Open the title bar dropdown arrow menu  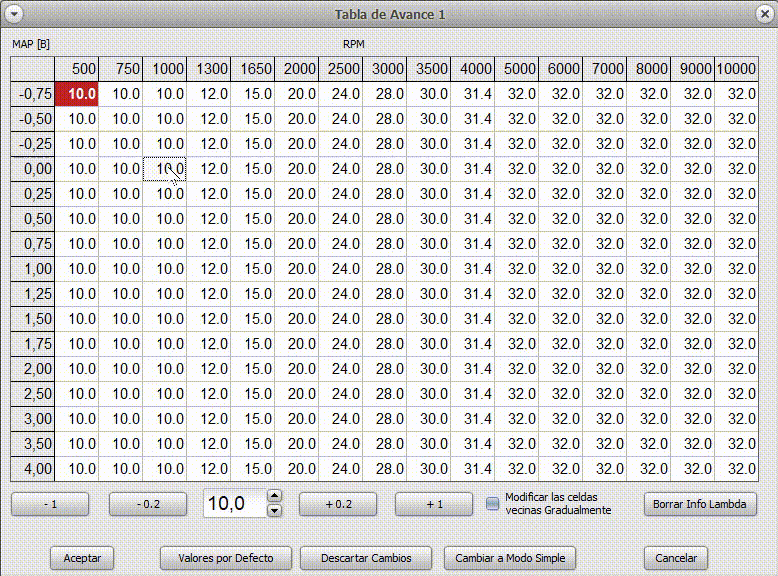coord(14,14)
